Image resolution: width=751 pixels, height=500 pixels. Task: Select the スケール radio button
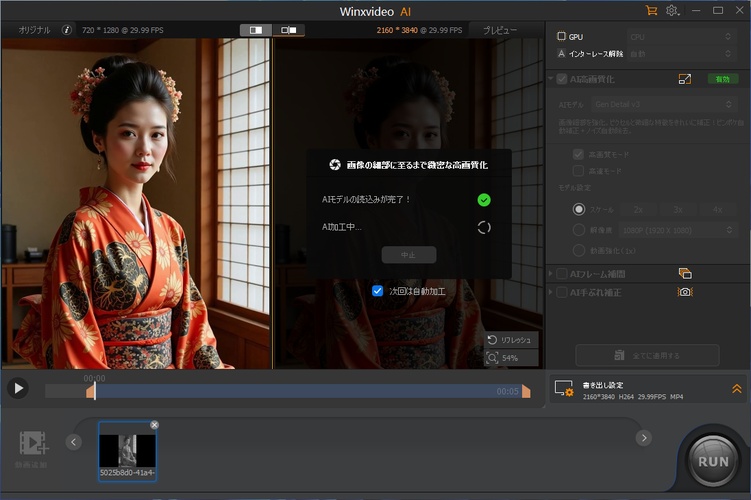[x=579, y=209]
